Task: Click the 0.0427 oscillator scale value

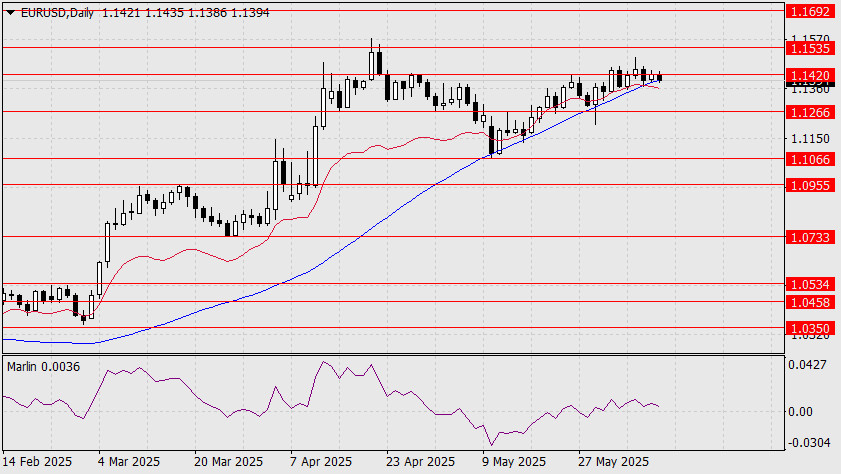Action: coord(807,365)
